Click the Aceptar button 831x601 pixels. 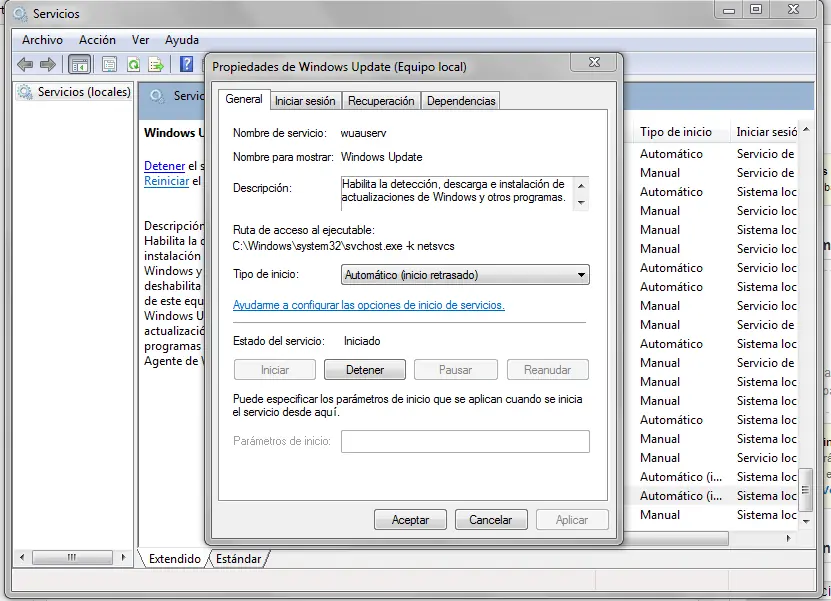pyautogui.click(x=410, y=519)
